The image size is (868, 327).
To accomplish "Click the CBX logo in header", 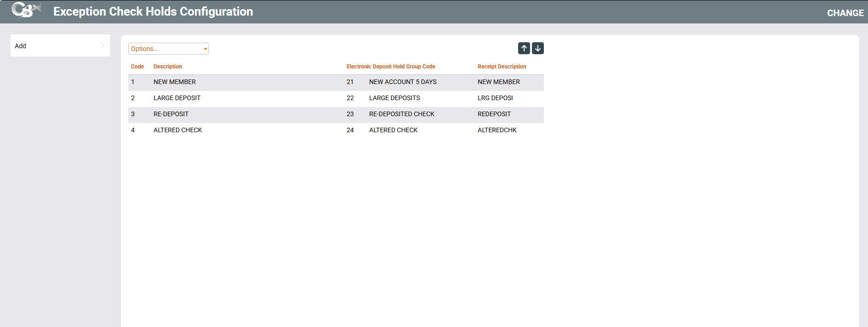I will tap(26, 11).
